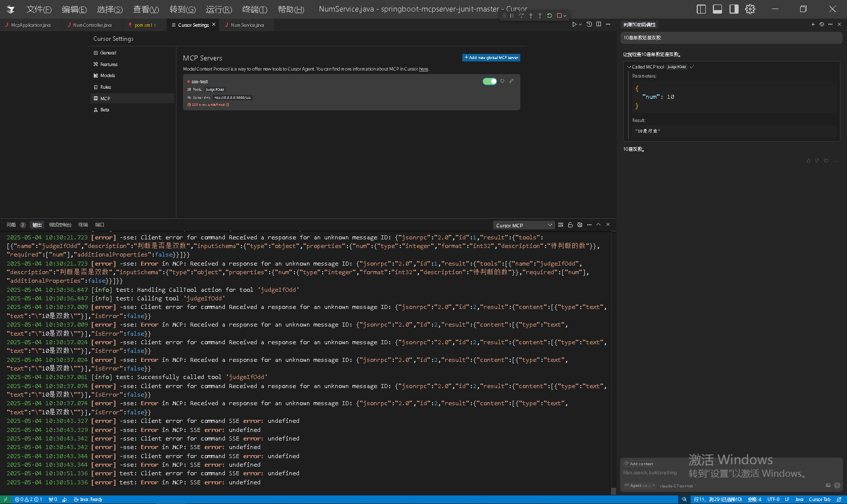Attach an image to the chat
Viewport: 847px width, 504px height.
coord(828,485)
